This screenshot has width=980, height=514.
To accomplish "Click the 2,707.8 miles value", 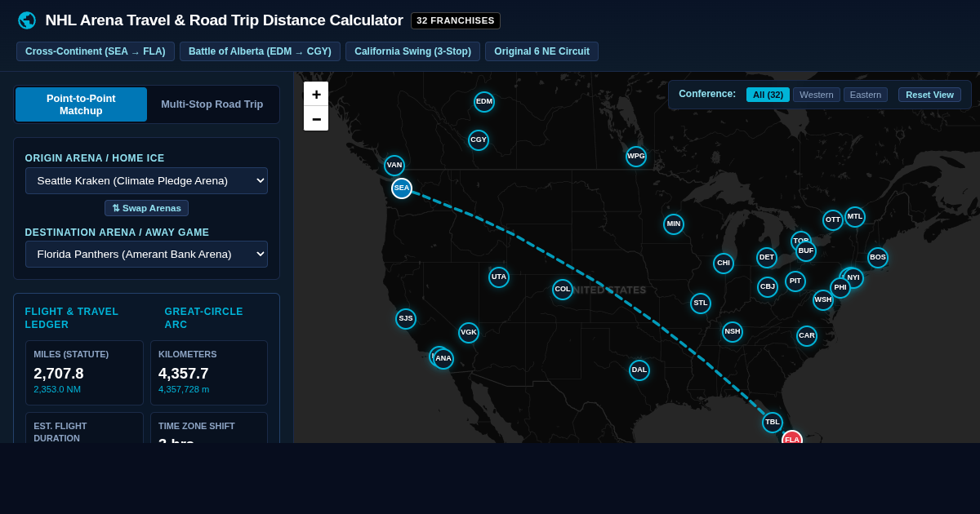I will (59, 374).
